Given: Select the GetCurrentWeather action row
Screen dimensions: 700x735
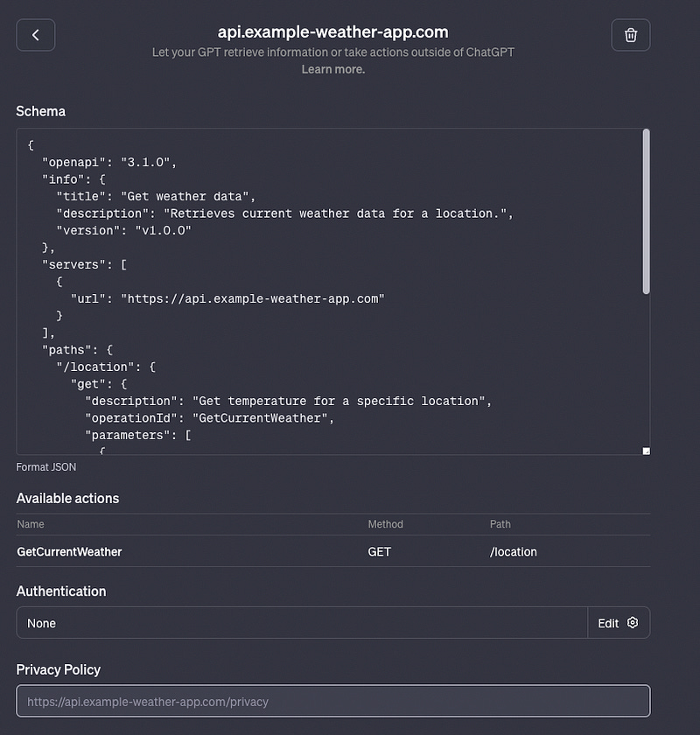Looking at the screenshot, I should point(68,552).
